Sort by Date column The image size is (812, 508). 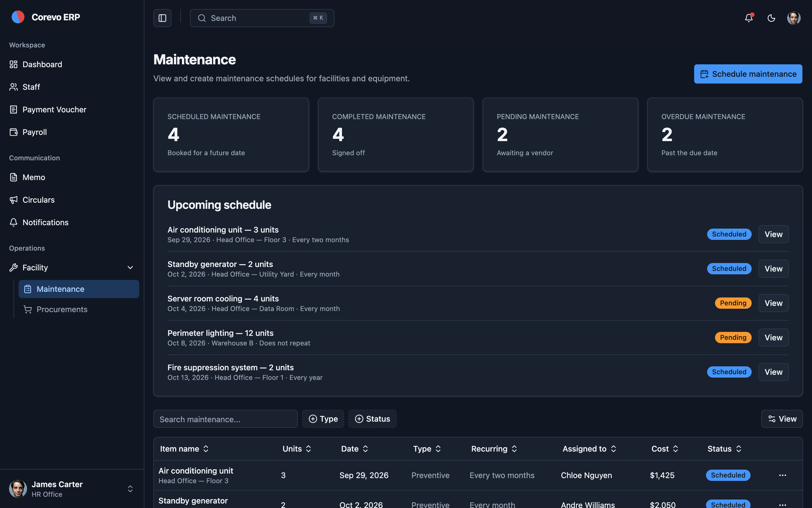355,449
